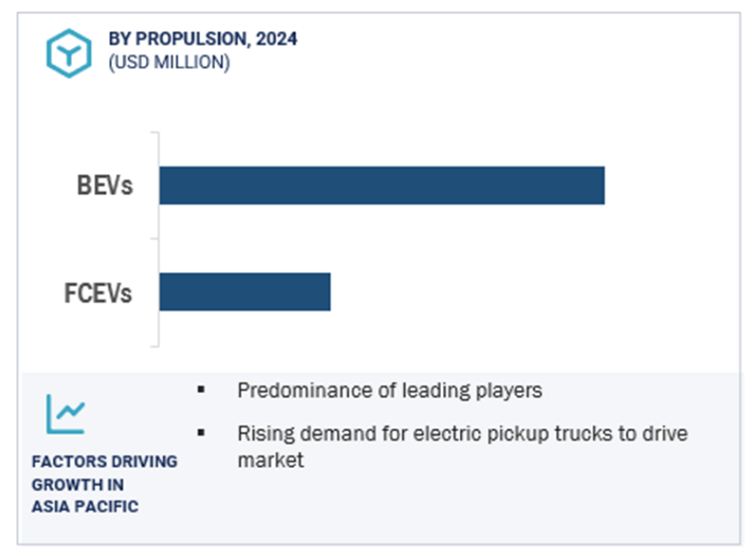Click Predominance of leading players text
Screen dimensions: 756x553
(389, 390)
